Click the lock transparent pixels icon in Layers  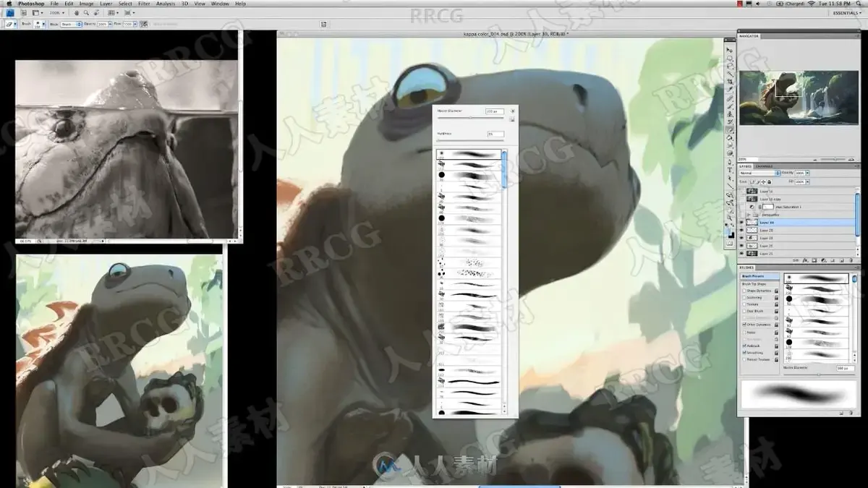752,181
